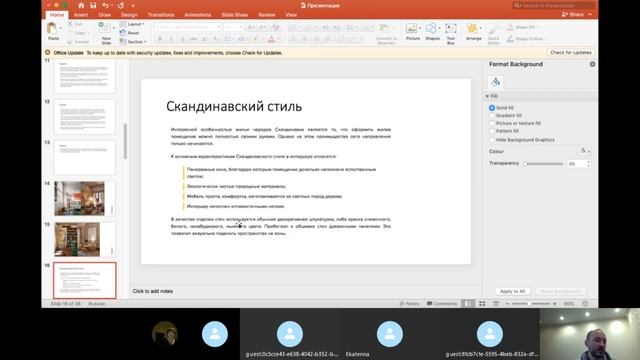
Task: Select slide 14 thumbnail
Action: point(85,198)
